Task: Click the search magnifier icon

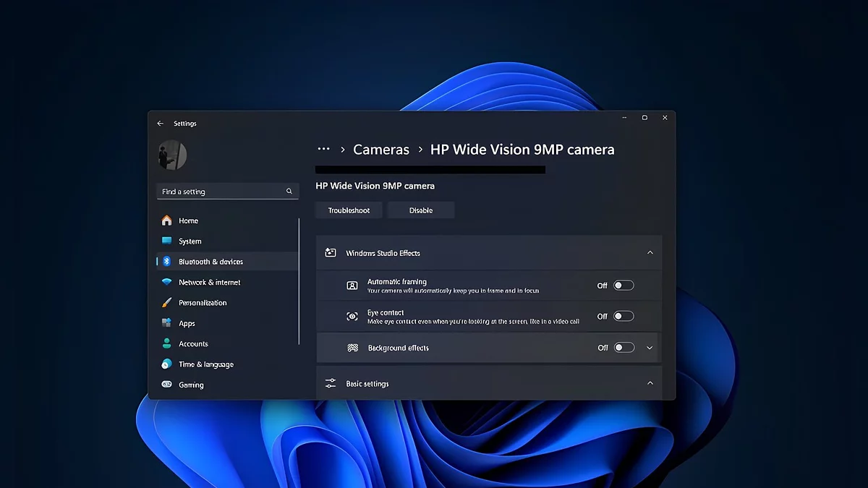Action: click(x=289, y=192)
